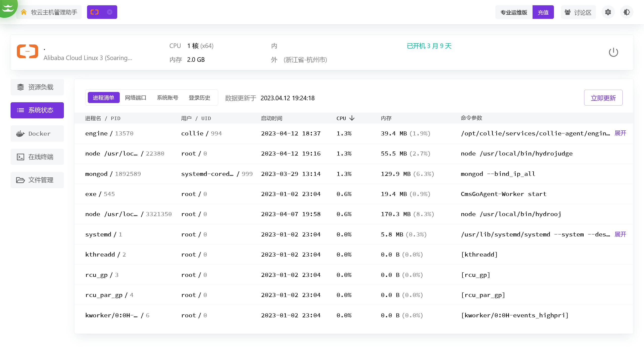Sort by CPU column arrow

pos(352,118)
